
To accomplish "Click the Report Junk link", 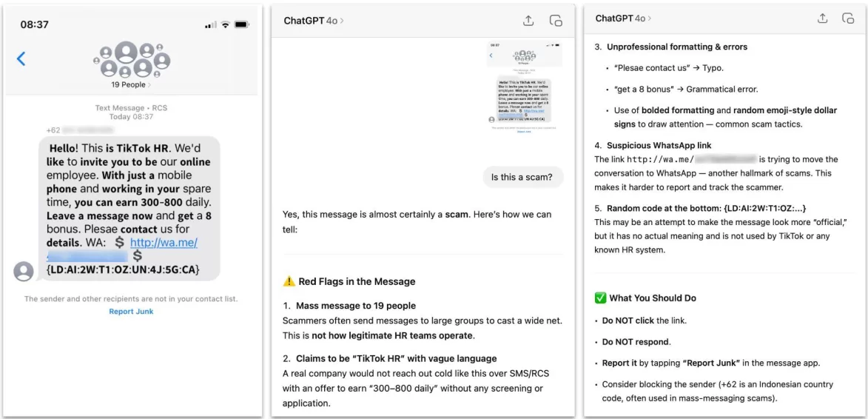I will (131, 312).
